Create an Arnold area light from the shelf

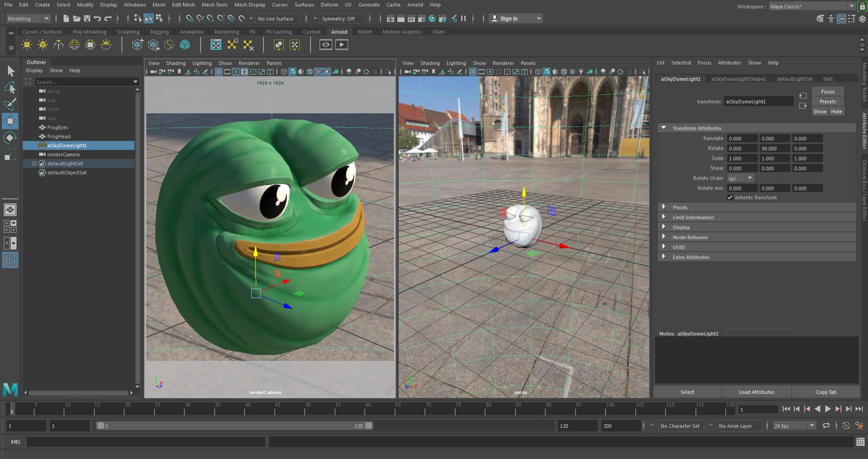tap(27, 45)
